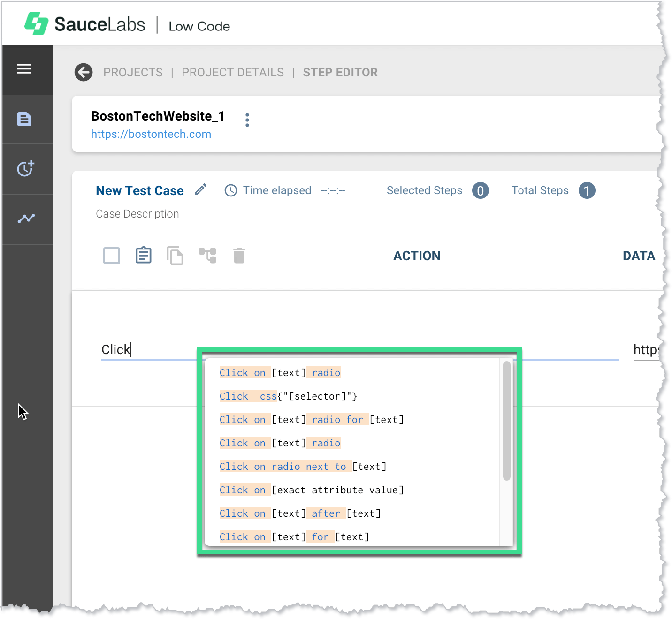Screen dimensions: 672x619
Task: Click the clipboard paste steps icon
Action: pyautogui.click(x=143, y=255)
